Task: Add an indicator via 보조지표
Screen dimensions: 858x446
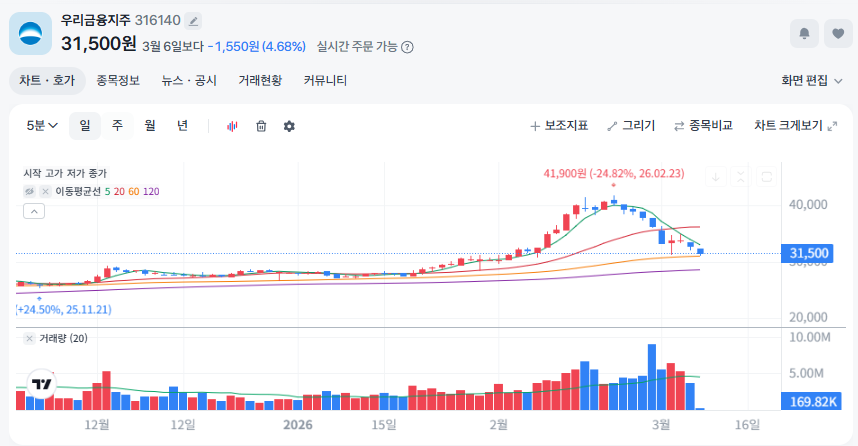Action: (x=559, y=126)
